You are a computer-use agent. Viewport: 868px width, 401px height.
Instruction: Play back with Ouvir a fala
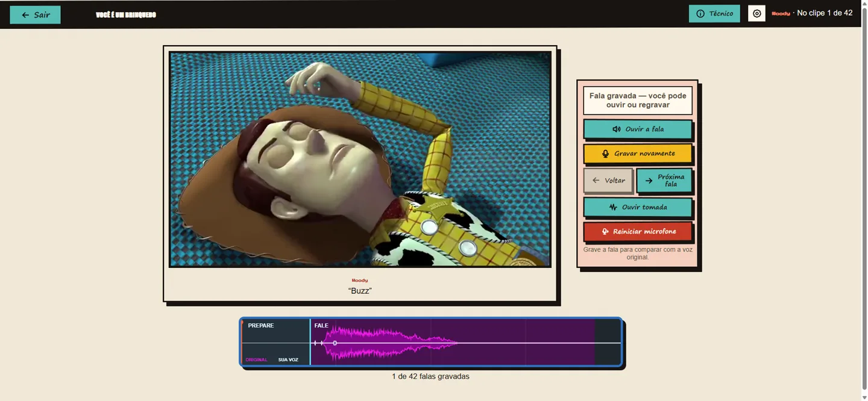coord(638,129)
